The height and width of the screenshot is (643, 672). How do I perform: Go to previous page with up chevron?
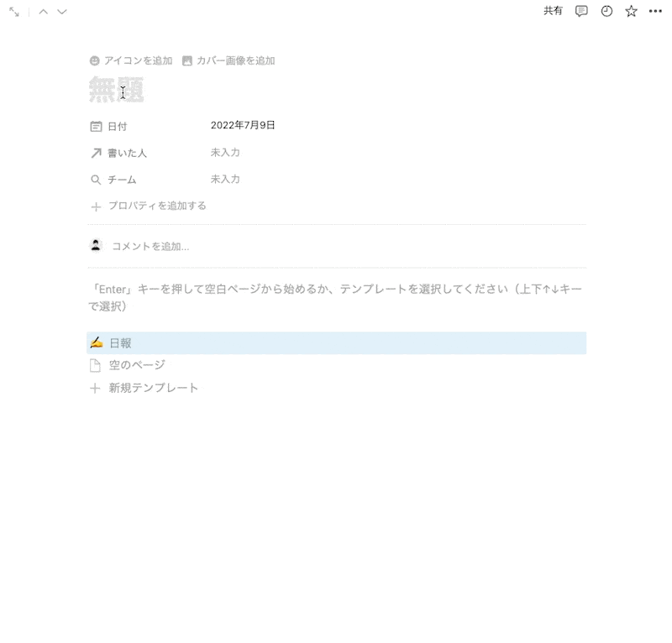(44, 12)
